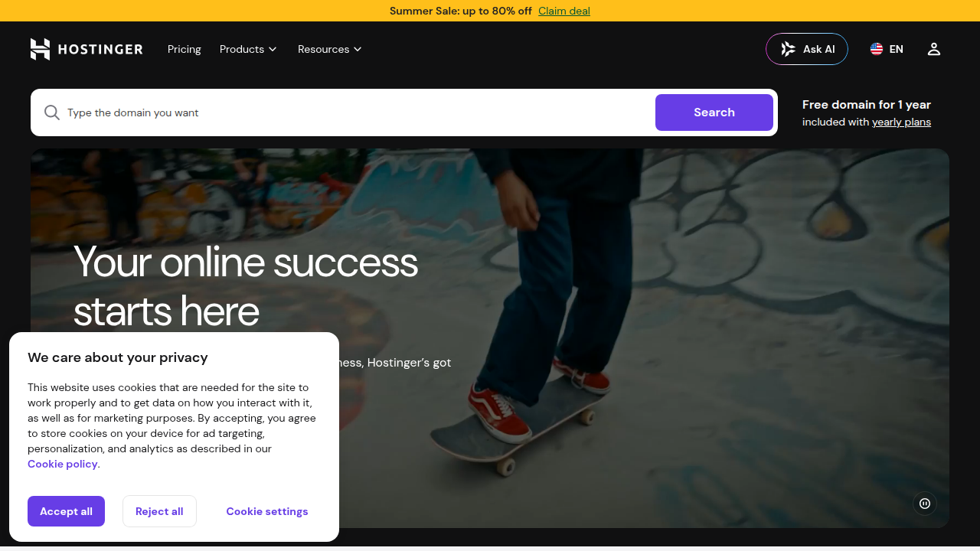
Task: Reject all cookies
Action: pos(159,511)
